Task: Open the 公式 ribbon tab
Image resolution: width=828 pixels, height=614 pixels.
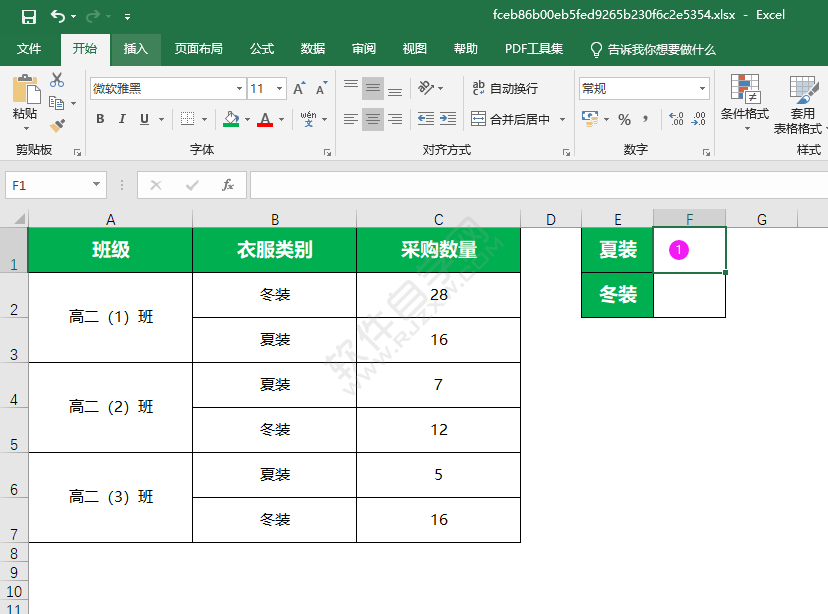Action: [261, 49]
